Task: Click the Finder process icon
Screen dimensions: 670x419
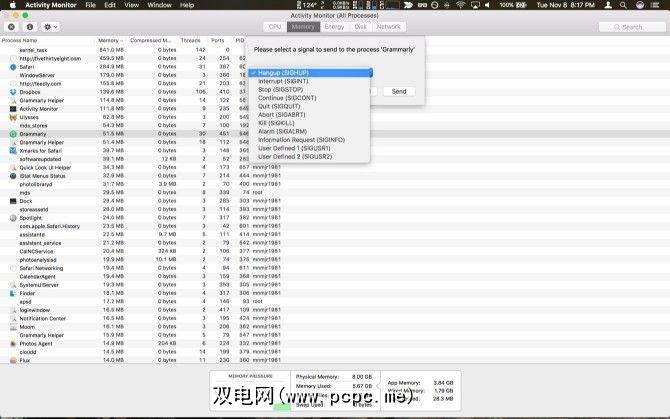Action: click(12, 293)
